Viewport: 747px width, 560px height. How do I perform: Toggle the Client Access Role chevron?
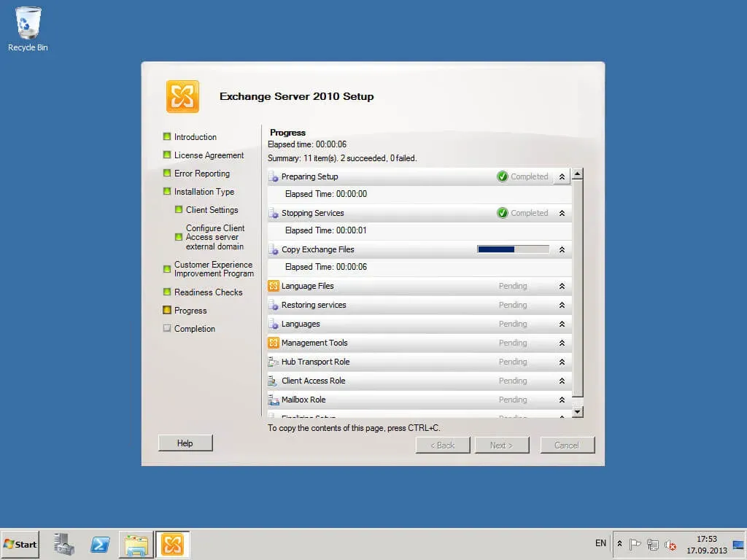(x=562, y=381)
